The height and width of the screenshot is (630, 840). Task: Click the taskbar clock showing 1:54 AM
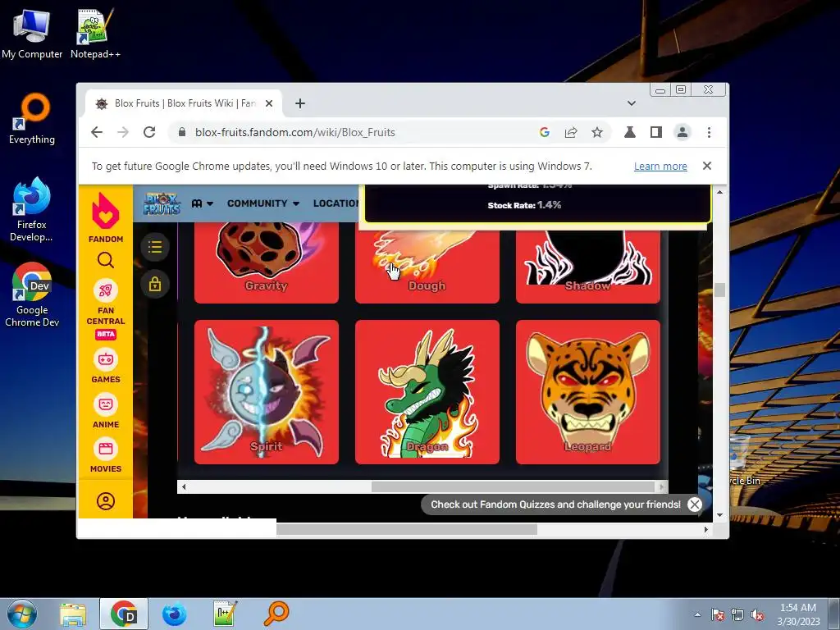click(798, 614)
